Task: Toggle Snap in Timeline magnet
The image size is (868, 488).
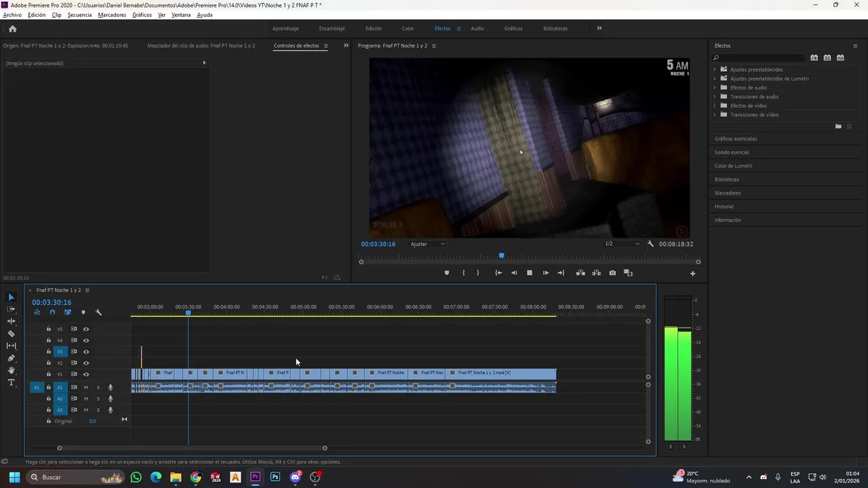Action: click(52, 312)
